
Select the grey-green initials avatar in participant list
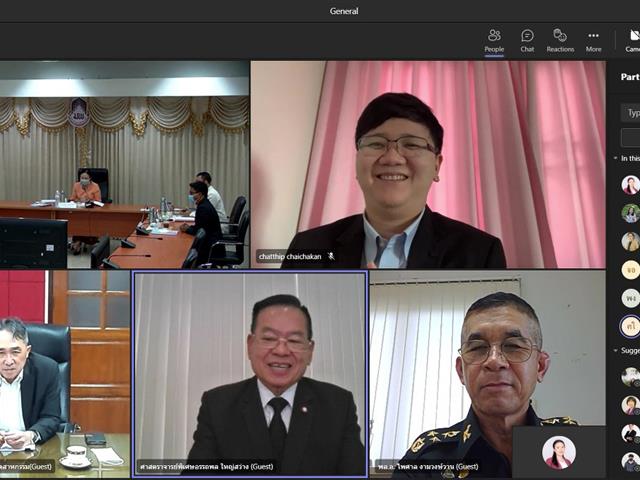(631, 298)
